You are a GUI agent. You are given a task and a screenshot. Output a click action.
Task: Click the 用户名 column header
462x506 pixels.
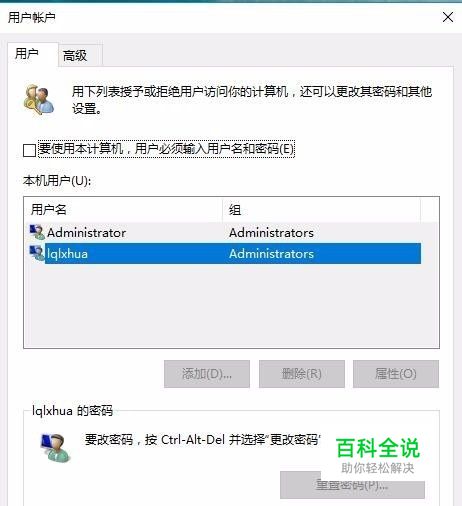(123, 210)
